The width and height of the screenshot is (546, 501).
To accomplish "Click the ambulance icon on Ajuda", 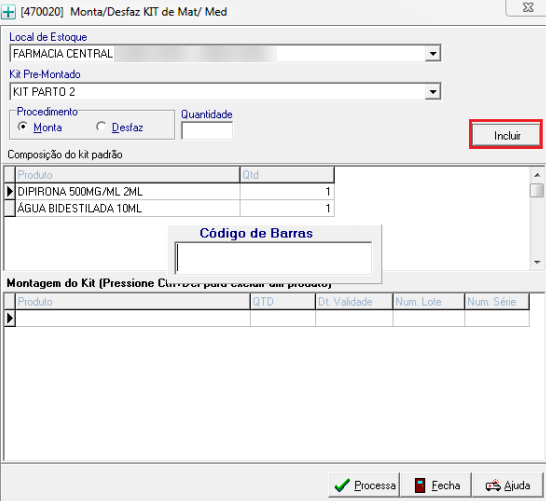I will [x=493, y=485].
